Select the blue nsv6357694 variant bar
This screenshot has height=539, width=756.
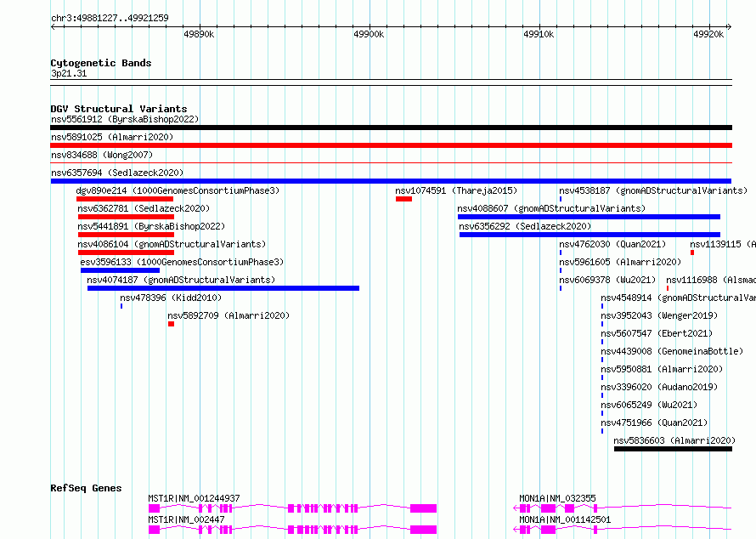(391, 181)
